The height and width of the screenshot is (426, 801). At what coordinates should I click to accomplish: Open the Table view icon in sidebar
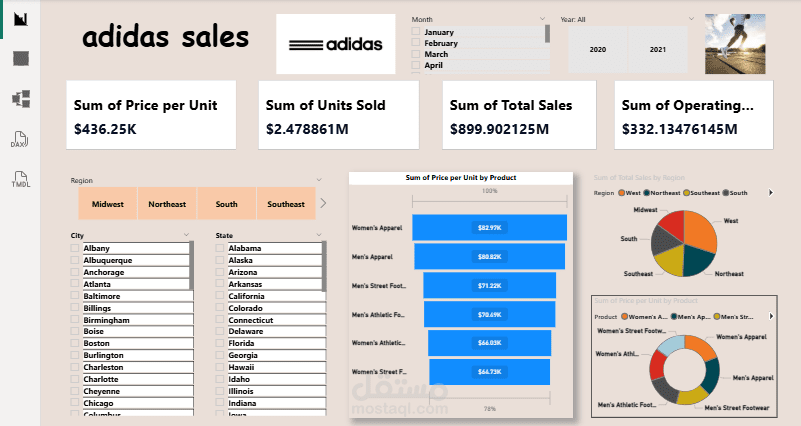20,58
